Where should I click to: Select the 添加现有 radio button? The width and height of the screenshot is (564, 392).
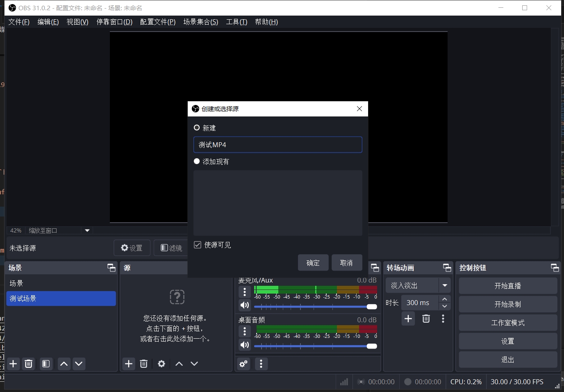click(x=197, y=162)
